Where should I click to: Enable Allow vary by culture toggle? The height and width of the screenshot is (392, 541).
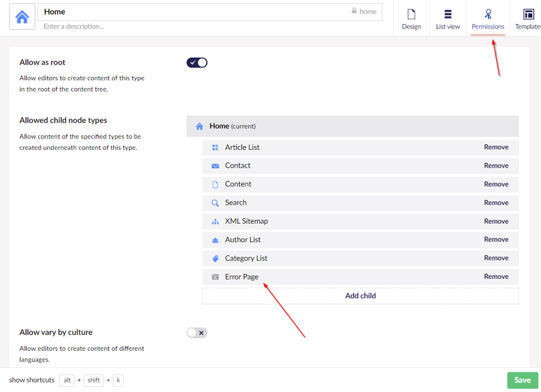coord(197,333)
